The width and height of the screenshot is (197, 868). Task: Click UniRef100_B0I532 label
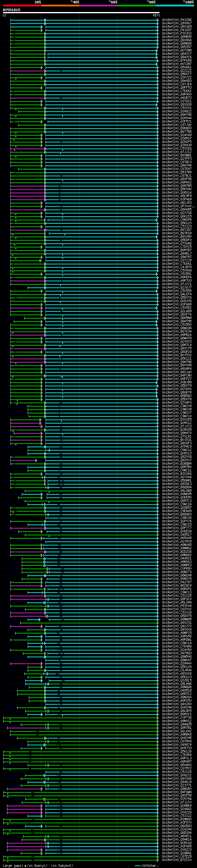point(176,355)
